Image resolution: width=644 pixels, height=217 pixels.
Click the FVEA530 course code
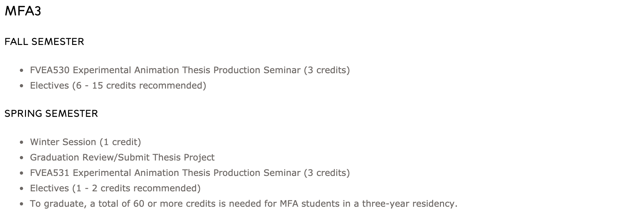50,70
